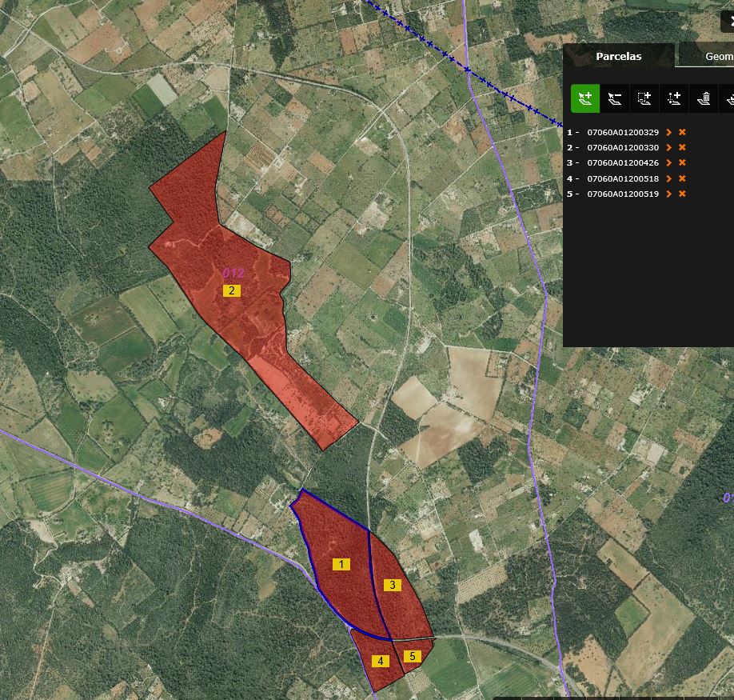Select the remove parcel by click tool

pyautogui.click(x=614, y=98)
